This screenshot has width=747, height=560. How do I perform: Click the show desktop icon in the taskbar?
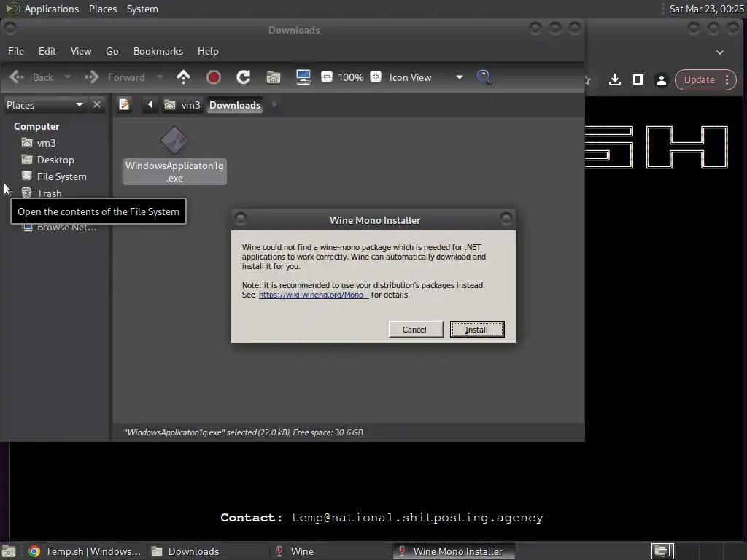point(9,551)
